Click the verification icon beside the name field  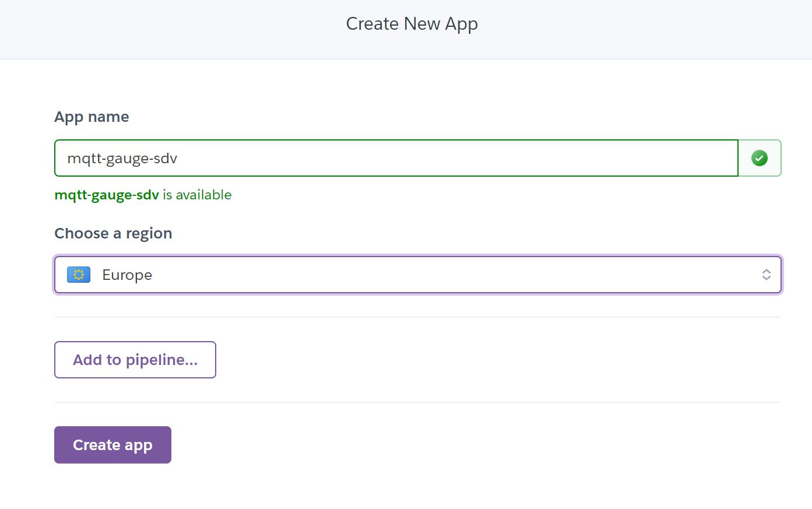pyautogui.click(x=759, y=157)
